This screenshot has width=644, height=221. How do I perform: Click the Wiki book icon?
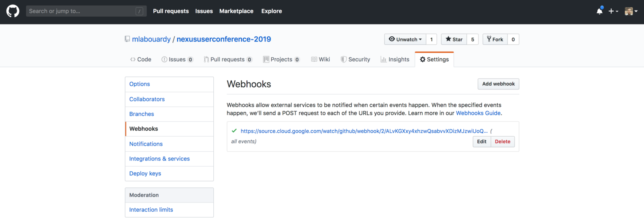pos(314,59)
